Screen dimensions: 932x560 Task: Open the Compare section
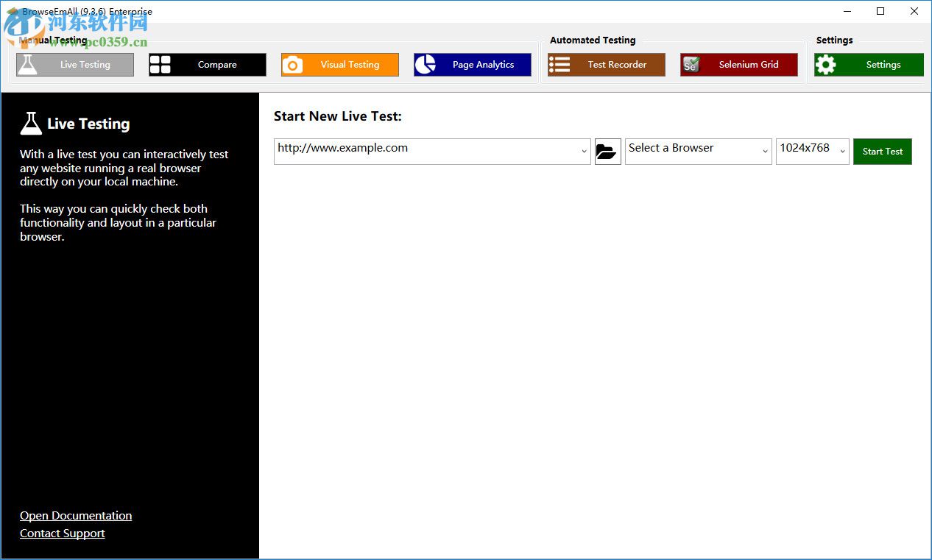tap(208, 65)
